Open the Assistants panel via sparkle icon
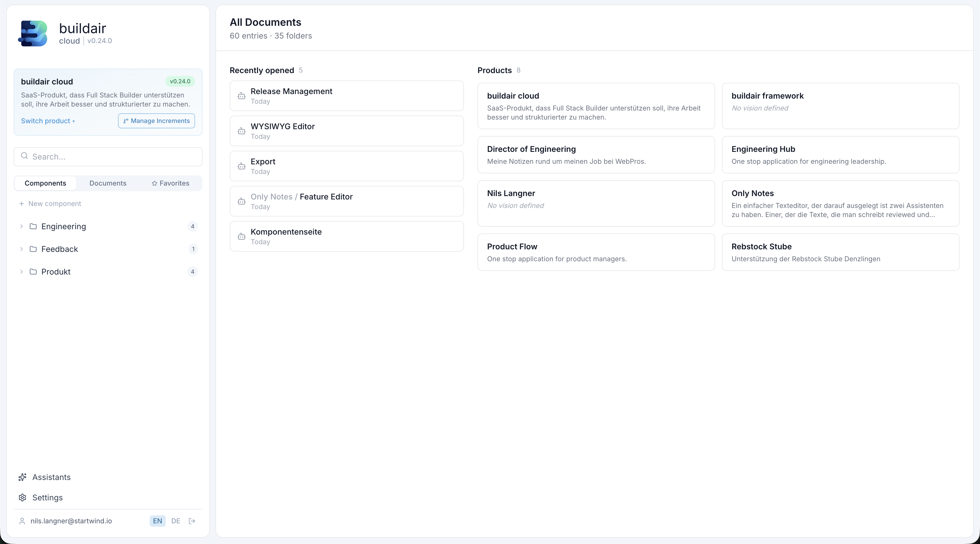Screen dimensions: 980x544 [x=22, y=477]
